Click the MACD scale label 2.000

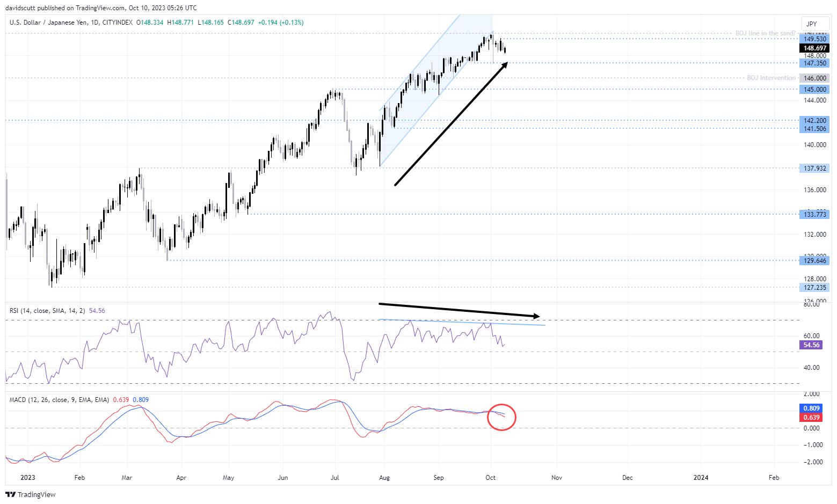[812, 395]
